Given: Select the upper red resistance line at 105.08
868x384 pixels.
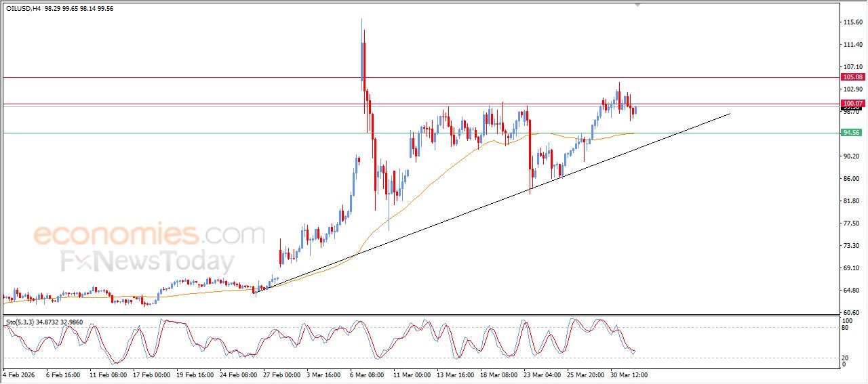Looking at the screenshot, I should (203, 77).
